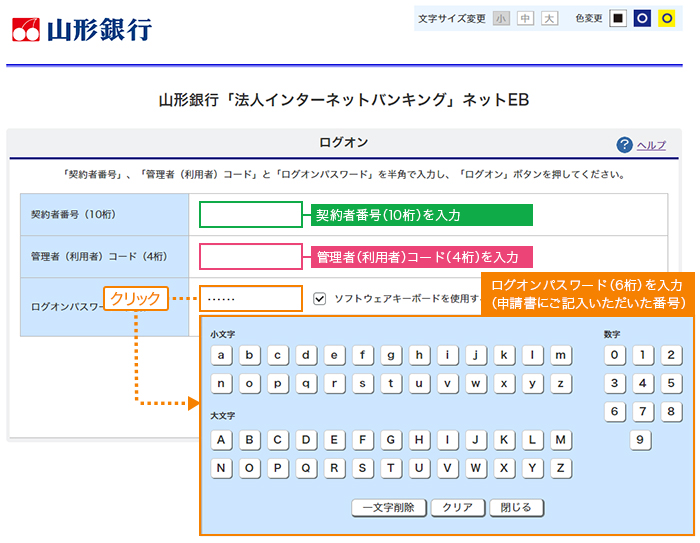The height and width of the screenshot is (543, 700).
Task: Open the ヘルプ help link
Action: click(x=651, y=145)
